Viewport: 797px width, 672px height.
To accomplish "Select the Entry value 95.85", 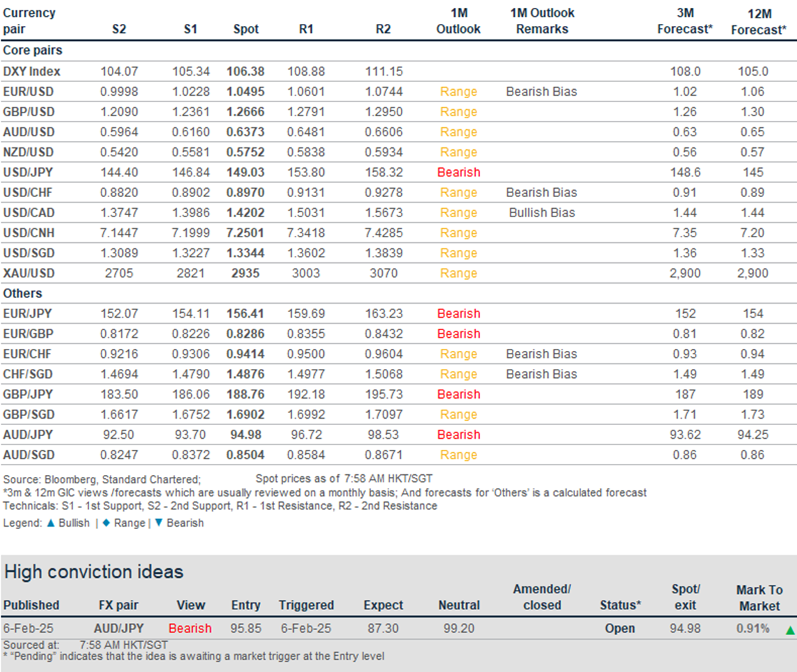I will (x=246, y=628).
